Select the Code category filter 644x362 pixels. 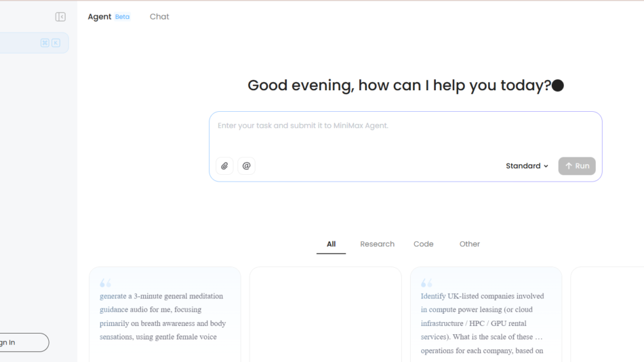tap(423, 244)
